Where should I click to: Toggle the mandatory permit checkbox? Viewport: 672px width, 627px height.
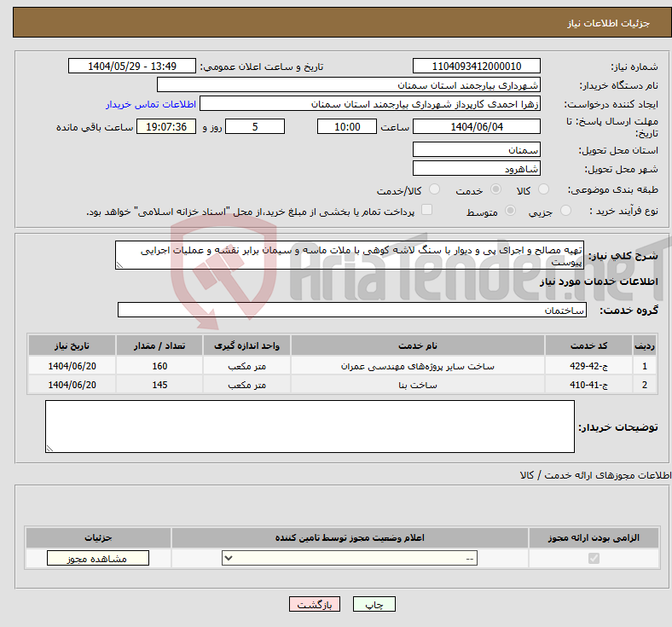coord(594,558)
